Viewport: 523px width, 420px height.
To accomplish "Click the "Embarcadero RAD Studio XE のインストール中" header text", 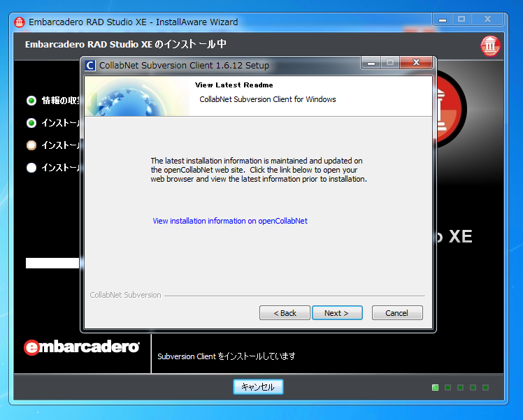I will [x=126, y=44].
